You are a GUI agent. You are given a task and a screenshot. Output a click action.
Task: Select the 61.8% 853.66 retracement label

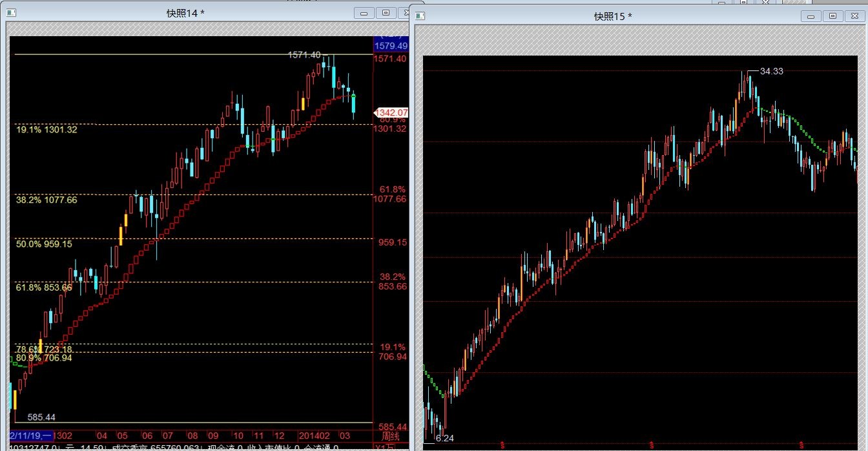click(x=44, y=288)
